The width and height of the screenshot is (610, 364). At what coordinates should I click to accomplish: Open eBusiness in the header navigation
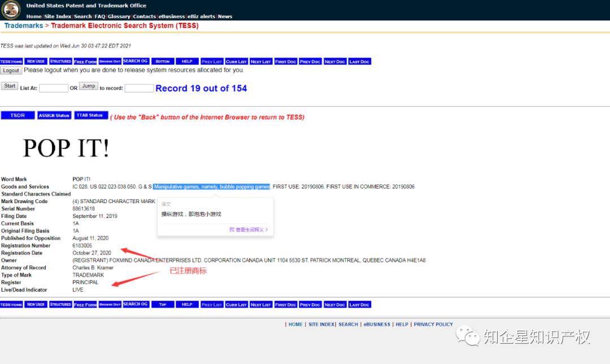pyautogui.click(x=172, y=16)
